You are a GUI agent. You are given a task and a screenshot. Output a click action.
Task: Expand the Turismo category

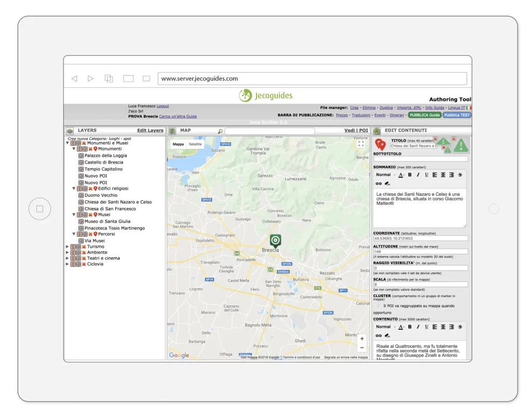[67, 247]
